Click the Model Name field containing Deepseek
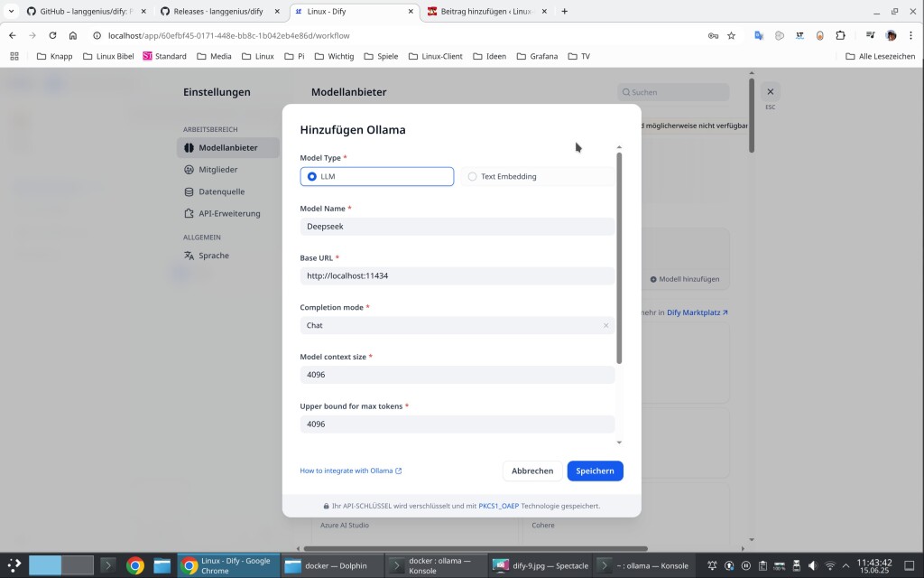The image size is (924, 578). 457,227
